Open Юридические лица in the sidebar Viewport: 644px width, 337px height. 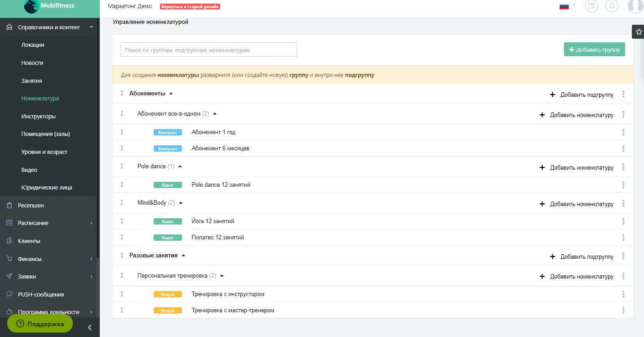click(47, 188)
